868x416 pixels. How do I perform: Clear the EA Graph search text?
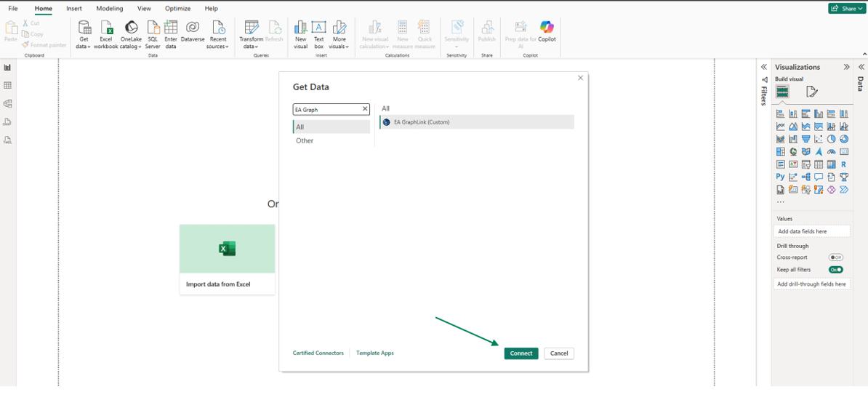(x=365, y=109)
